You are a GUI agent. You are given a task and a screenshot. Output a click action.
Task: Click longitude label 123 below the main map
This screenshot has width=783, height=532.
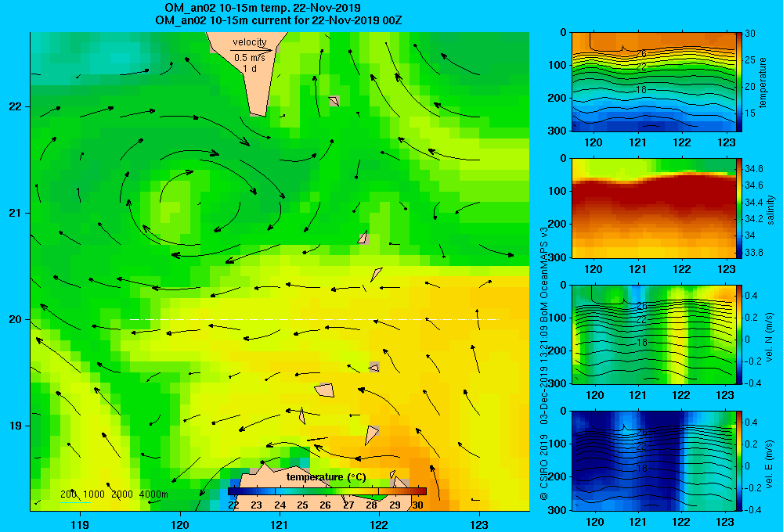pos(479,524)
